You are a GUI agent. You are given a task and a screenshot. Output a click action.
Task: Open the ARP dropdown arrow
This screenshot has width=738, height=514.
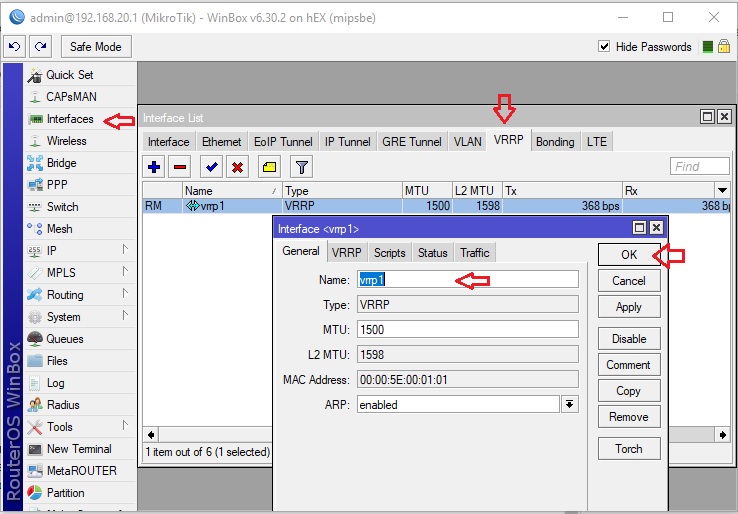pyautogui.click(x=570, y=404)
